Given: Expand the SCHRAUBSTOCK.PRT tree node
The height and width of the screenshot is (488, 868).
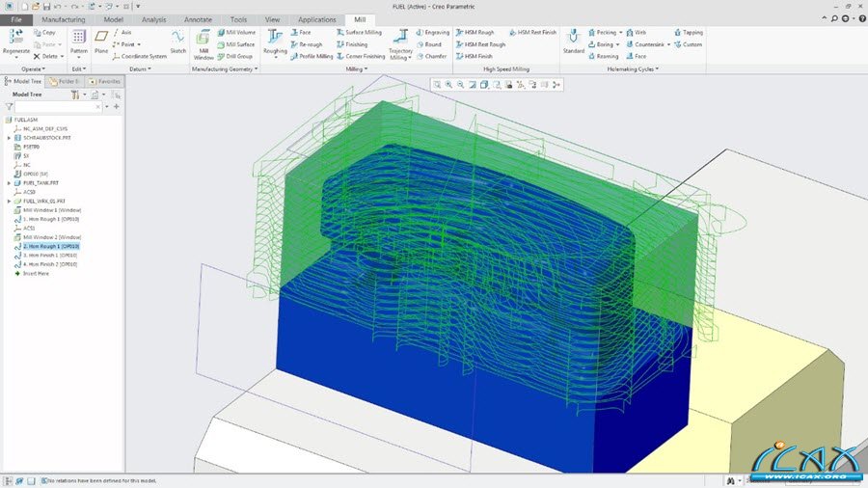Looking at the screenshot, I should click(x=9, y=138).
